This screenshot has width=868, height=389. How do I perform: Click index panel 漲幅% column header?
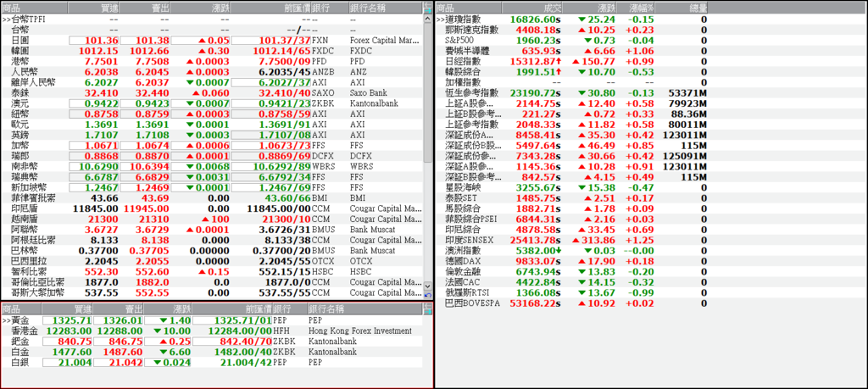(x=637, y=8)
